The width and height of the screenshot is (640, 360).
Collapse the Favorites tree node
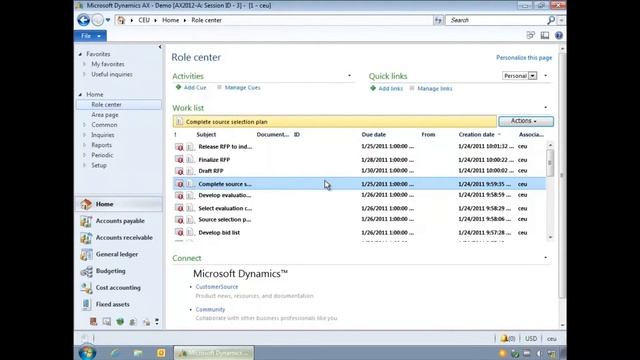tap(80, 54)
